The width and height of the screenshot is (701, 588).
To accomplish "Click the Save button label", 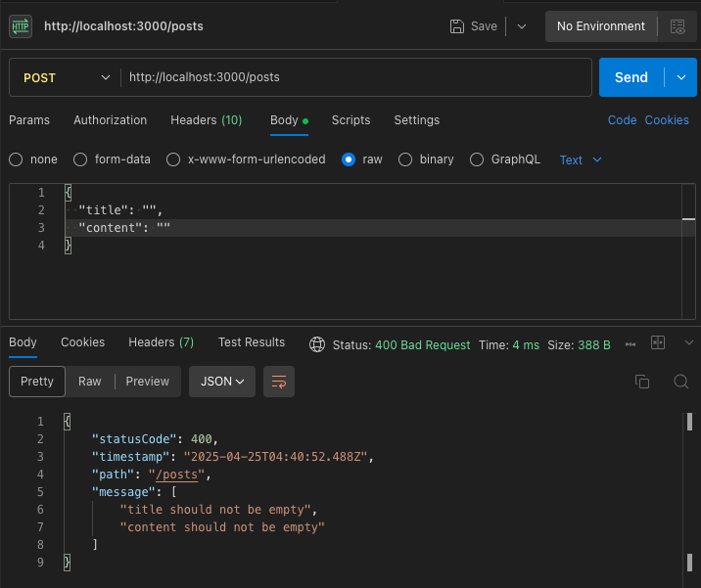I will pyautogui.click(x=484, y=26).
